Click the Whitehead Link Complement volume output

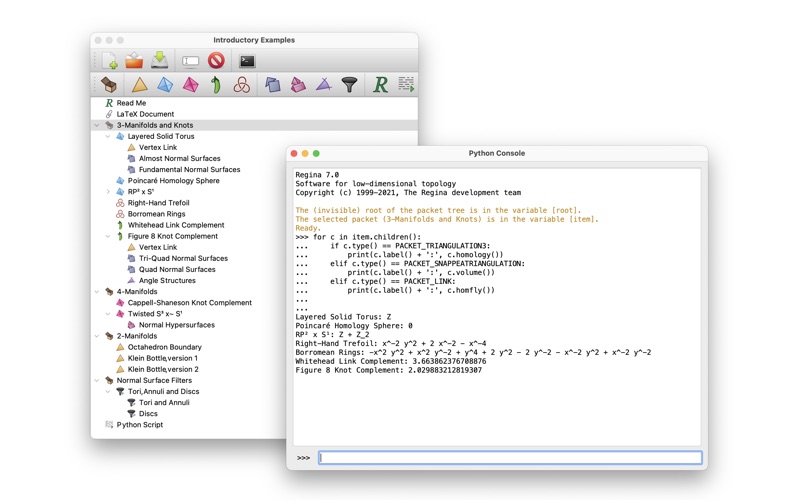391,361
